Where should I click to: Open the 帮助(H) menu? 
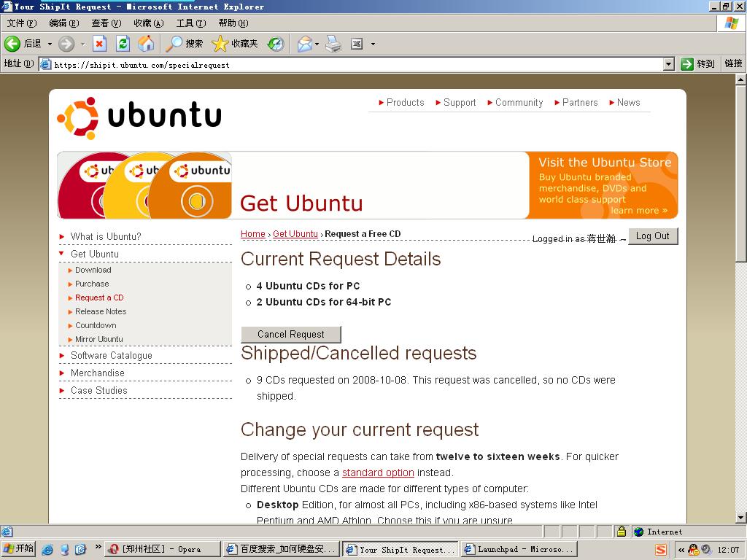pos(233,23)
